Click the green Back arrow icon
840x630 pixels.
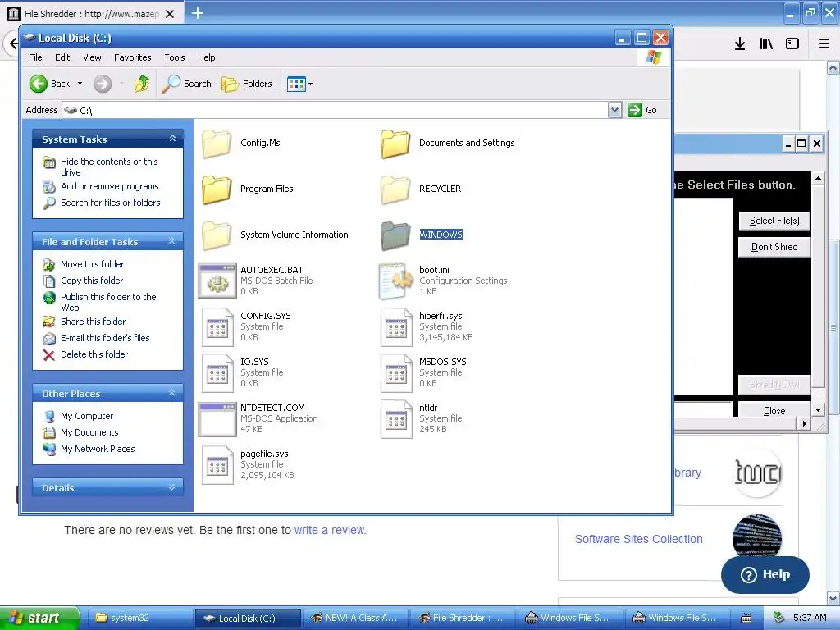[x=38, y=84]
